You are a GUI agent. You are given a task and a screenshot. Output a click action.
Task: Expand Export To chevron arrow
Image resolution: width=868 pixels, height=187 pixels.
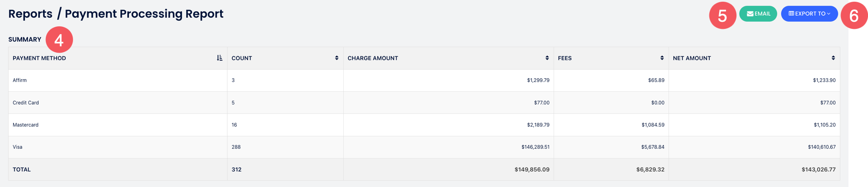pos(829,14)
